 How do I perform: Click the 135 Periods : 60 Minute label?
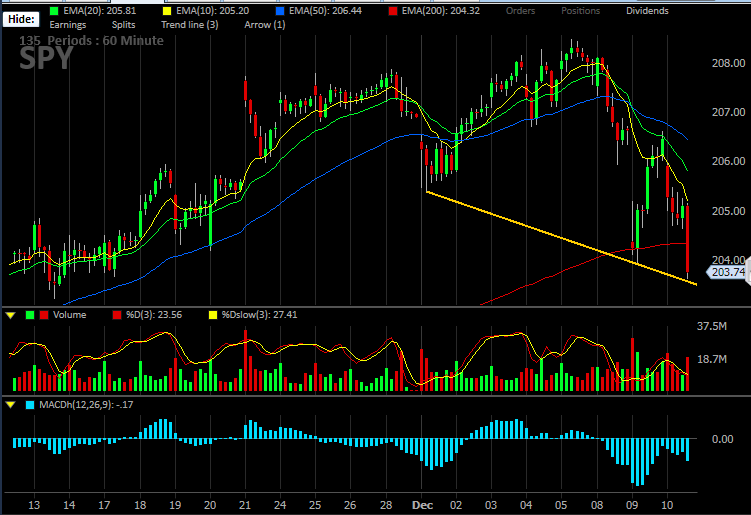click(91, 41)
